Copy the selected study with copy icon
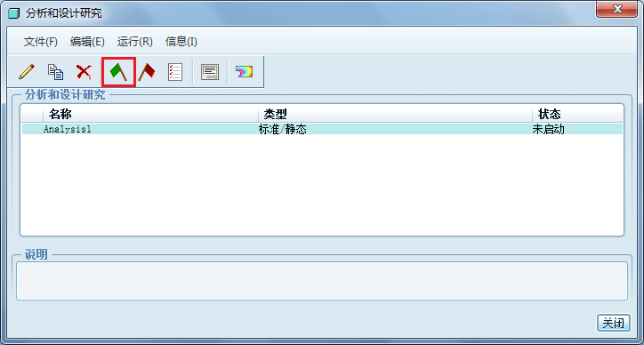Image resolution: width=644 pixels, height=345 pixels. [x=56, y=72]
